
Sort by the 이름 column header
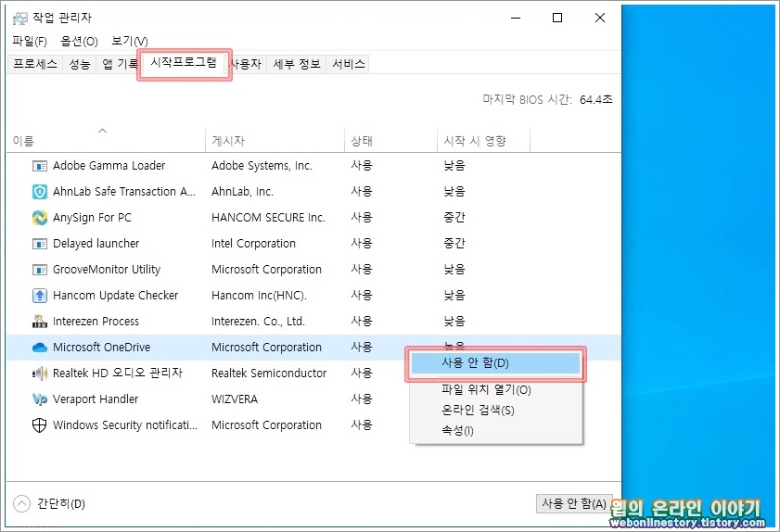(x=106, y=140)
